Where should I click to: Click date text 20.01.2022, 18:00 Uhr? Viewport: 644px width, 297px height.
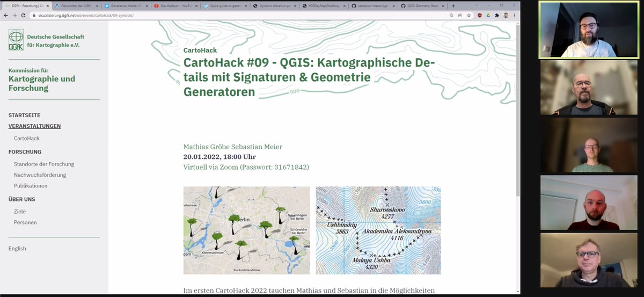coord(219,157)
